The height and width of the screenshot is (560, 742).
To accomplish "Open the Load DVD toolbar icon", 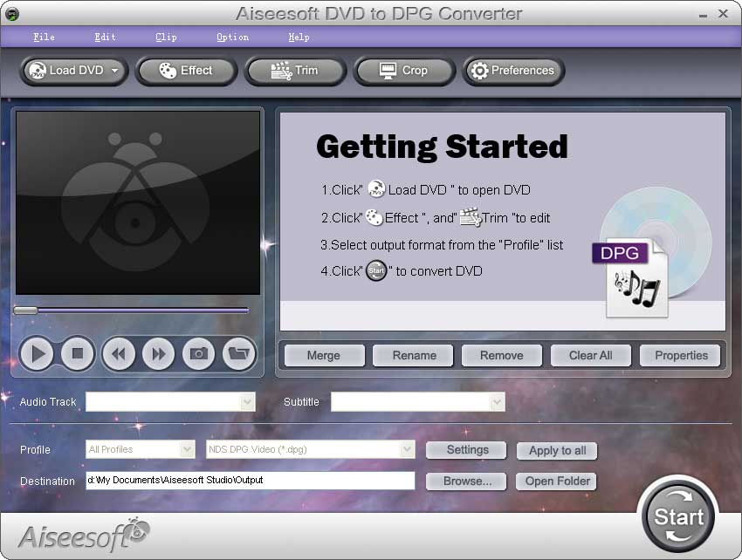I will tap(68, 72).
